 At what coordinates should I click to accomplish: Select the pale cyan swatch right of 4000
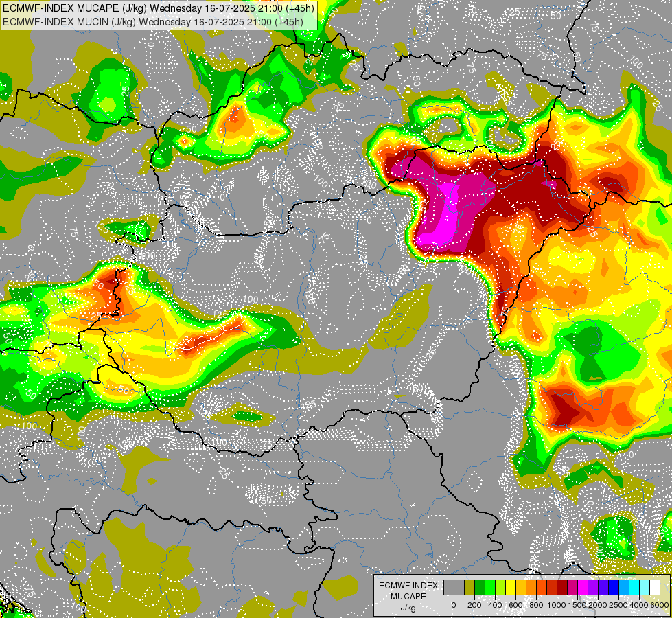(645, 587)
